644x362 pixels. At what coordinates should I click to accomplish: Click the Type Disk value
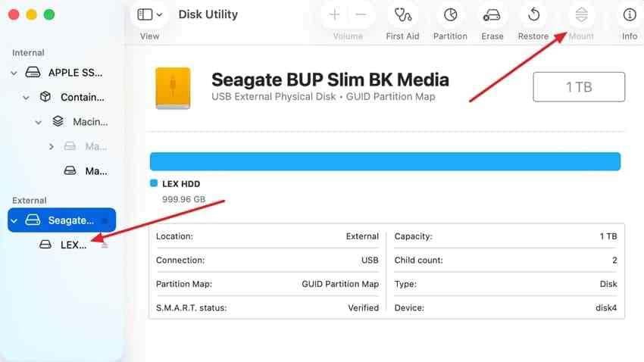608,284
